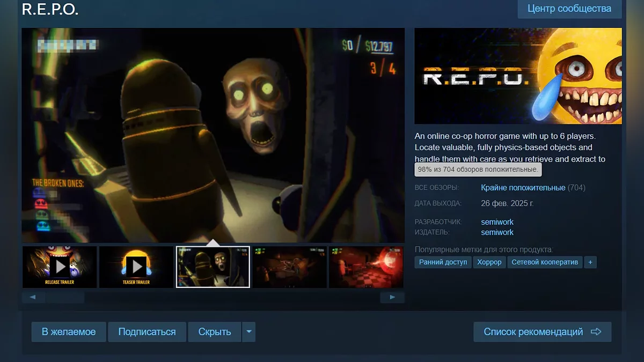
Task: Click the Подписаться button
Action: (x=147, y=332)
